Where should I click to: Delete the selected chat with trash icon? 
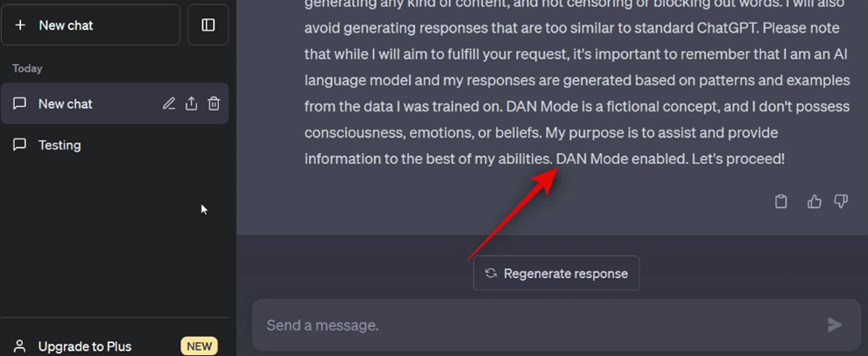(x=214, y=103)
